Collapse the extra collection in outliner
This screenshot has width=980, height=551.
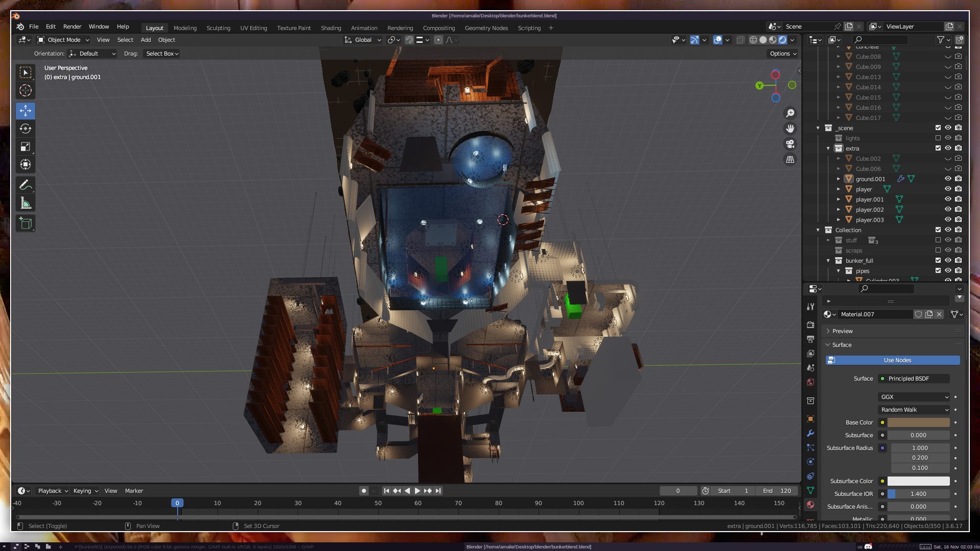828,148
